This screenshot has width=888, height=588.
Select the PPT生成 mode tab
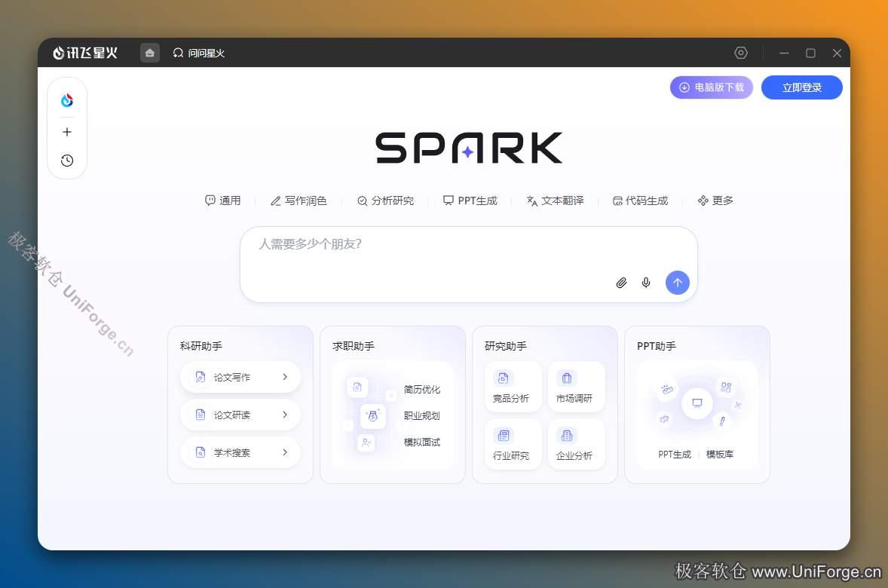click(x=470, y=201)
